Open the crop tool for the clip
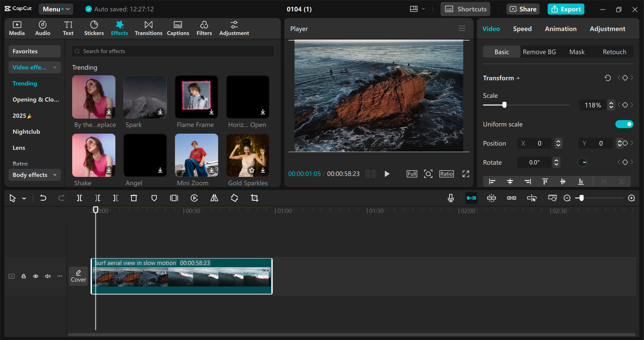Screen dimensions: 644x340 pos(255,198)
